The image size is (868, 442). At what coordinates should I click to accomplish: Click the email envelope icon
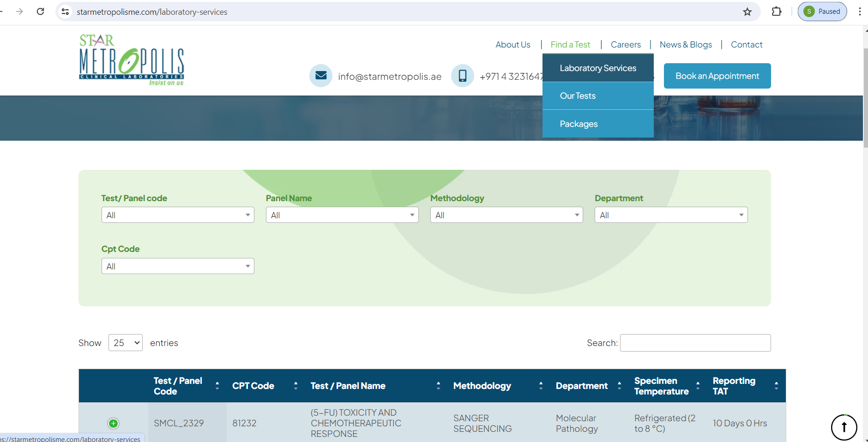click(x=321, y=76)
